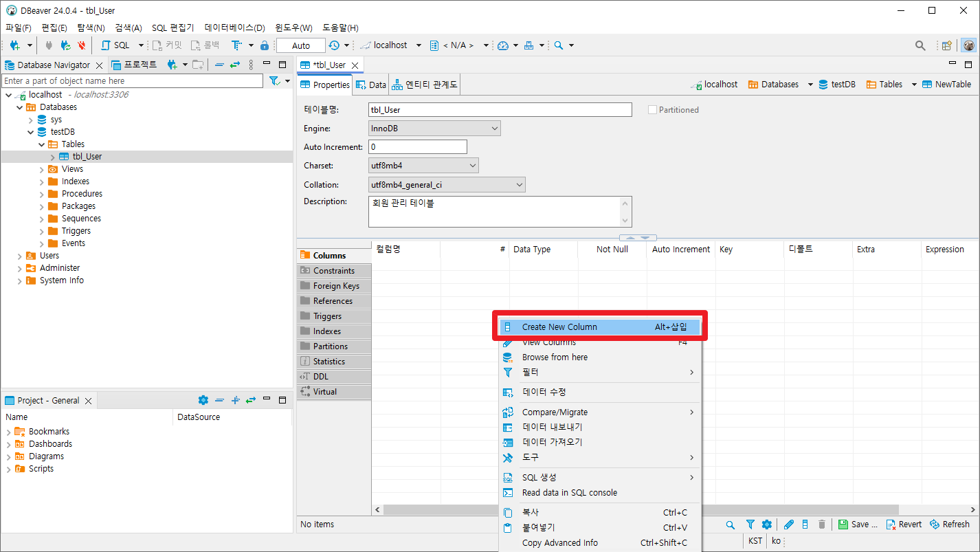Click the toolbar magnifier search icon with dropdown
This screenshot has width=980, height=552.
[x=559, y=45]
